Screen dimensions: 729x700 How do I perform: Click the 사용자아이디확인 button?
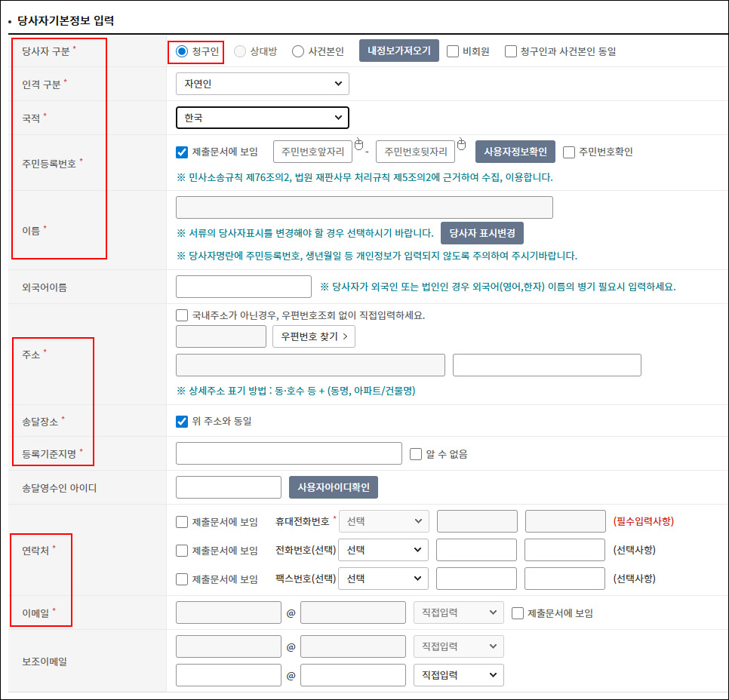[x=334, y=487]
